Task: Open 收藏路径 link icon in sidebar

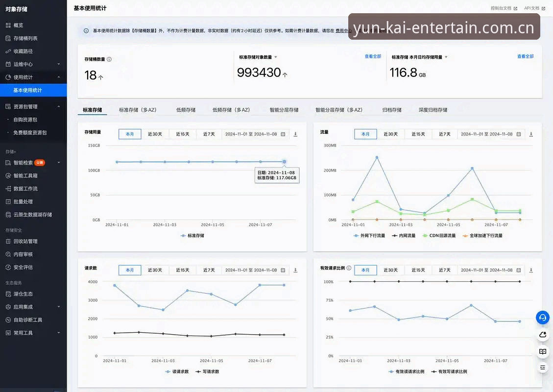Action: [x=8, y=51]
